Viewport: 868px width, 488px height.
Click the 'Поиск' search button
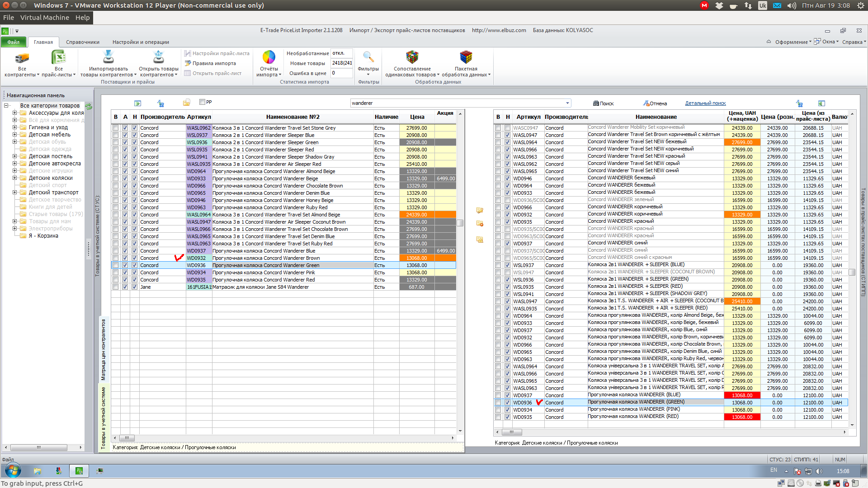click(604, 103)
